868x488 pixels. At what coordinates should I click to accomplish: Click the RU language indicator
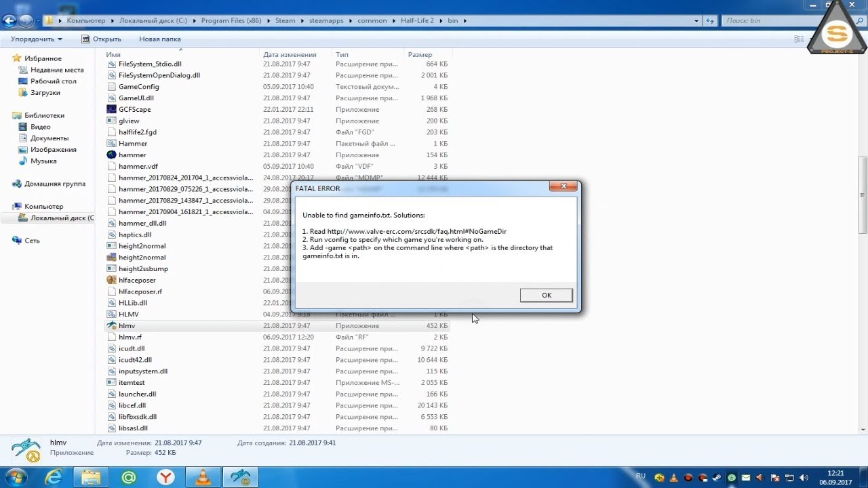(x=641, y=476)
